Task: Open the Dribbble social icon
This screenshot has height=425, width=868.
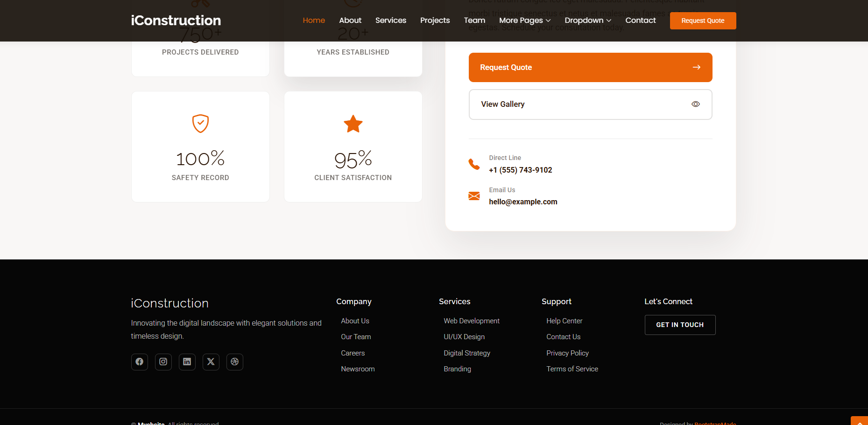Action: tap(234, 362)
